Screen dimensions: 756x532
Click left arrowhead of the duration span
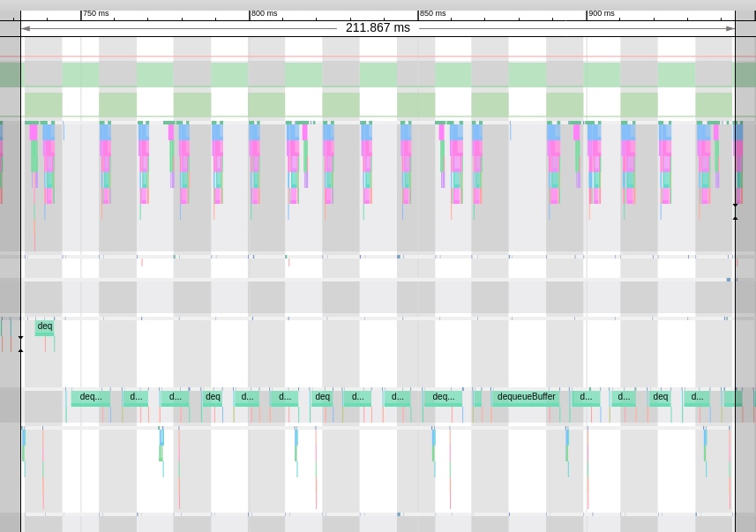point(26,28)
